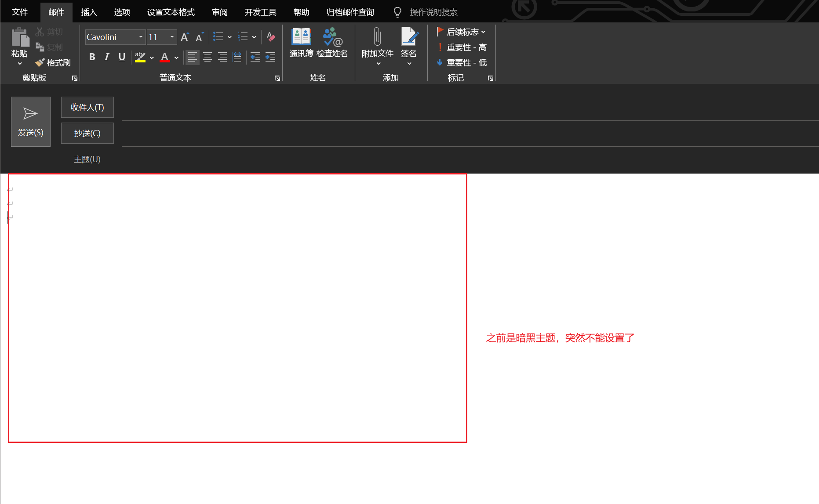
Task: Click the 抄送(C) button
Action: (87, 133)
